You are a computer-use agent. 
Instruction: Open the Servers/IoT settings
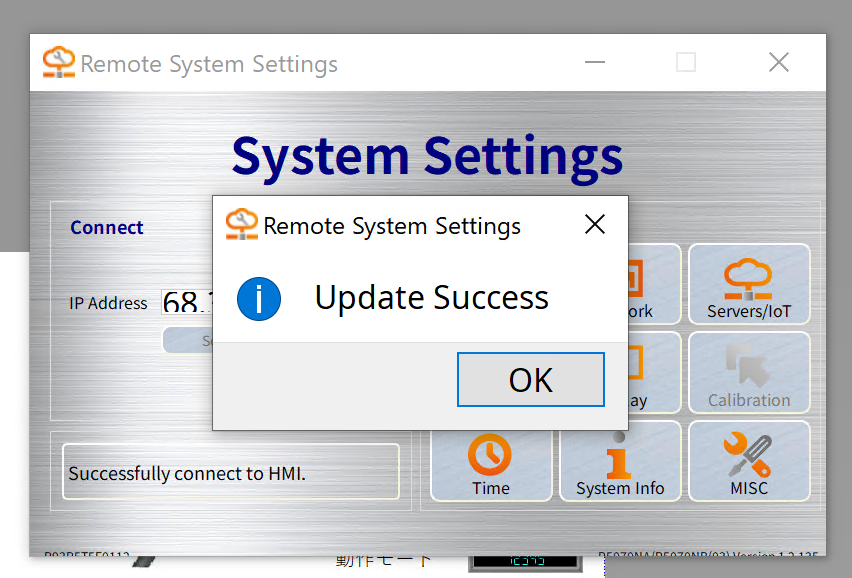coord(749,285)
